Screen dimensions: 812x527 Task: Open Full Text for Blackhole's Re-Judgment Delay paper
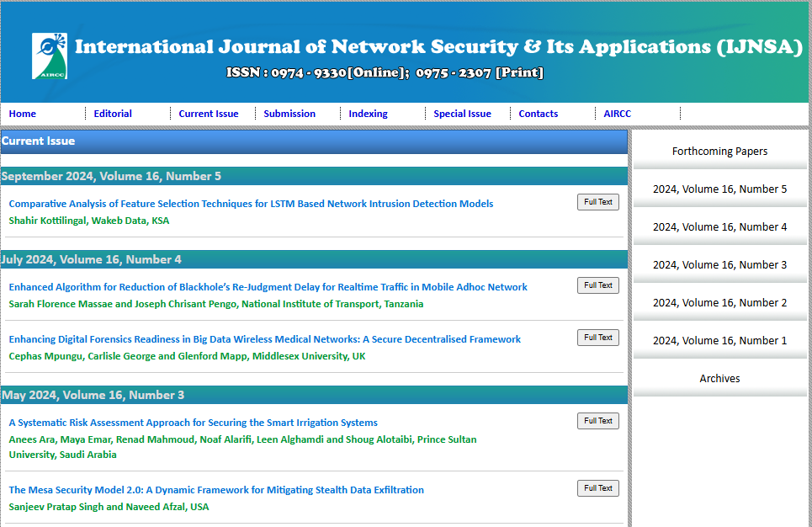(x=598, y=285)
